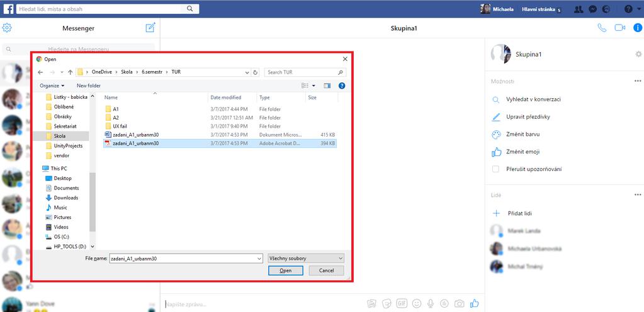This screenshot has width=644, height=312.
Task: Click Změnit emoji option
Action: coord(524,152)
